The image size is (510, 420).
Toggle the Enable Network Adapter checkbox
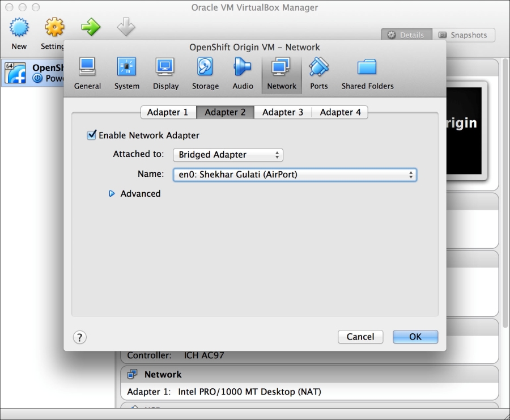coord(91,135)
